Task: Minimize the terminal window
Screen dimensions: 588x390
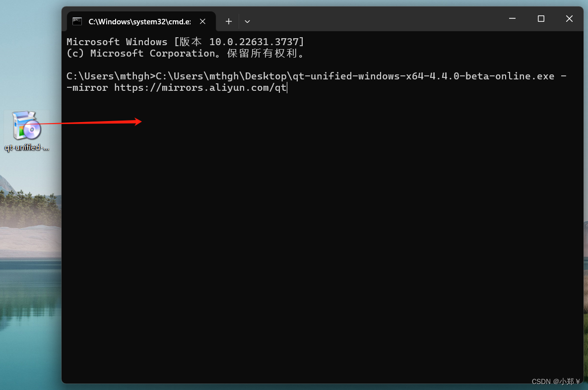Action: coord(512,19)
